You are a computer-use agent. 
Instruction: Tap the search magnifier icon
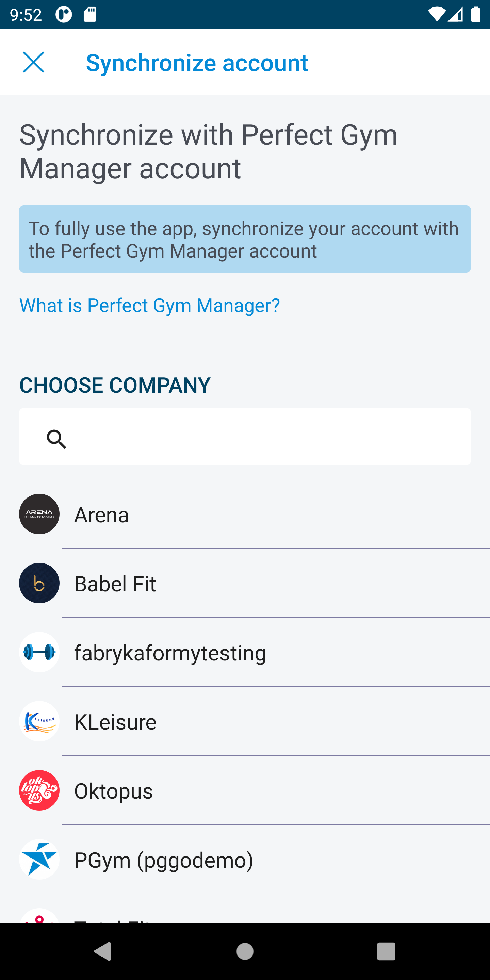pyautogui.click(x=56, y=439)
